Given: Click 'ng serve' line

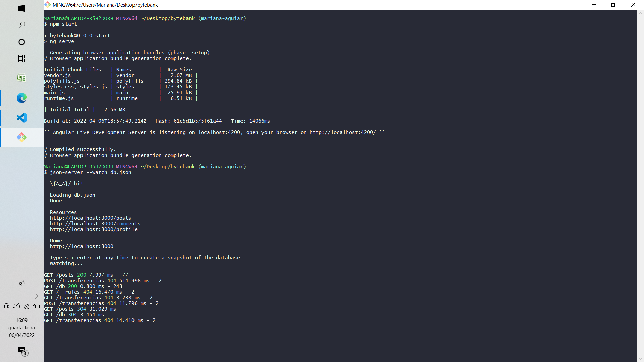Looking at the screenshot, I should coord(59,41).
